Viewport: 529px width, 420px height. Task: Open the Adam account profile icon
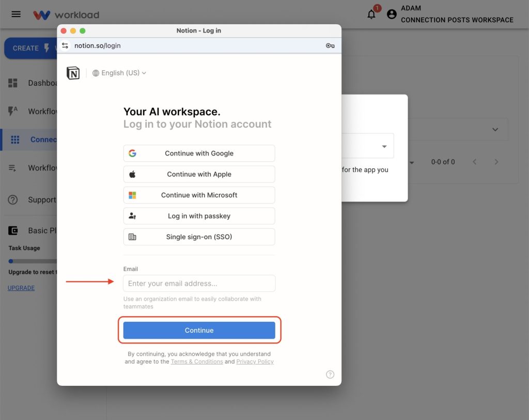pyautogui.click(x=392, y=14)
